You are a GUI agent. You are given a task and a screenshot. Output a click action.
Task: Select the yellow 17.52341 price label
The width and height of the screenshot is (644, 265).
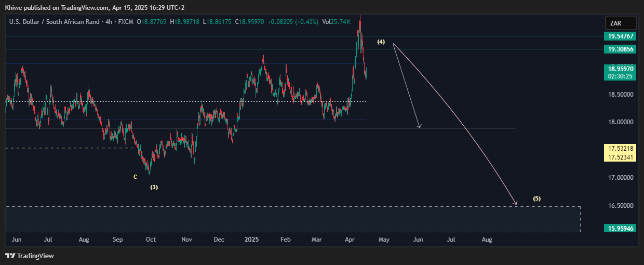pos(621,156)
